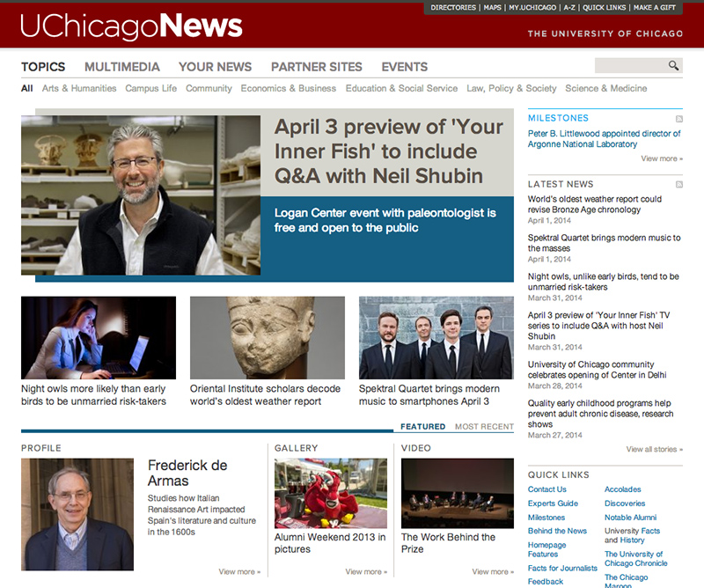704x588 pixels.
Task: Open Oriental Institute weather report story
Action: [x=265, y=395]
